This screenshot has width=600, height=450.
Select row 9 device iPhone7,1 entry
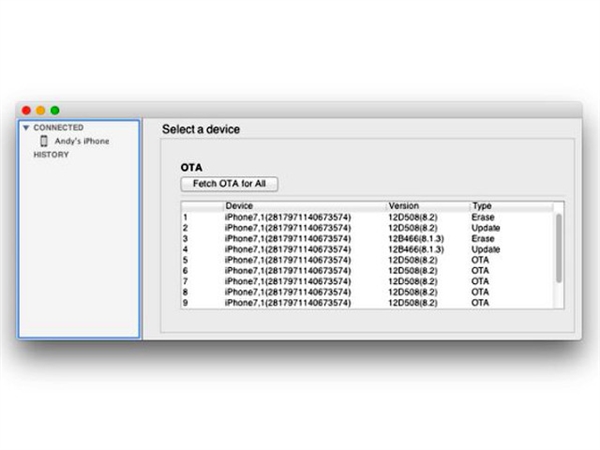288,303
